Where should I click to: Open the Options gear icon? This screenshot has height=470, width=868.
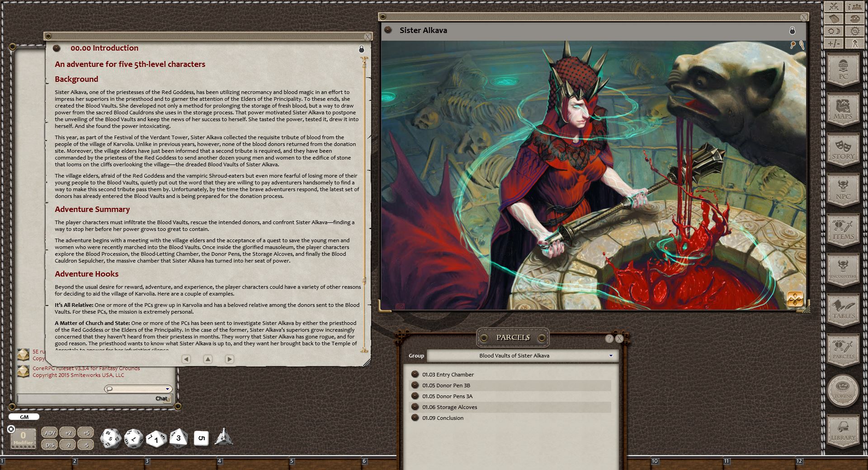854,31
